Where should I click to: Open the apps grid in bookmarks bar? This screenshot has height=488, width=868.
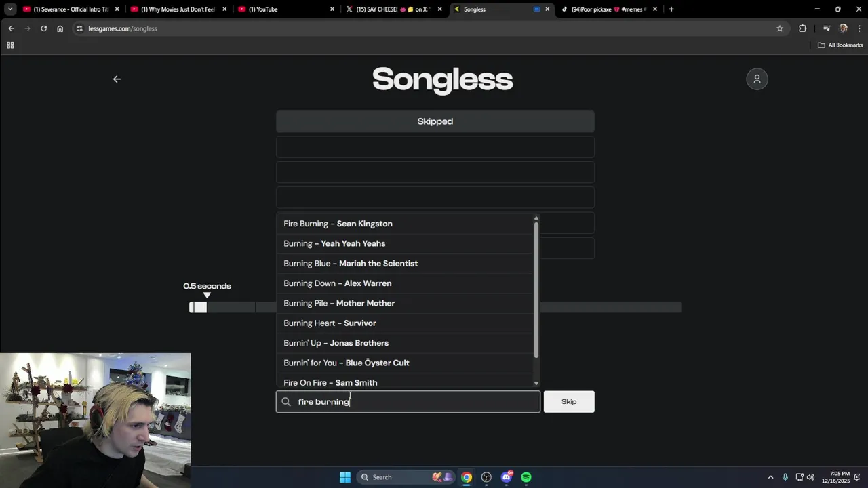(x=10, y=45)
